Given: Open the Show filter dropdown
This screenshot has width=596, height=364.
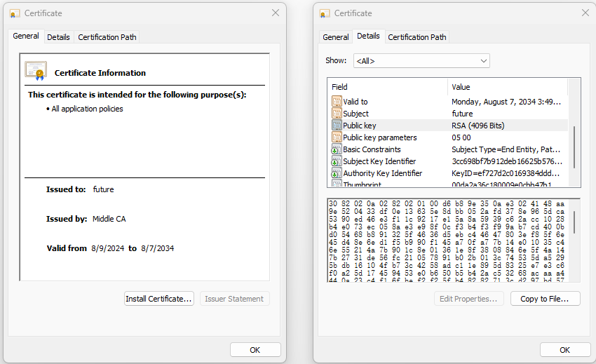Looking at the screenshot, I should click(x=421, y=61).
